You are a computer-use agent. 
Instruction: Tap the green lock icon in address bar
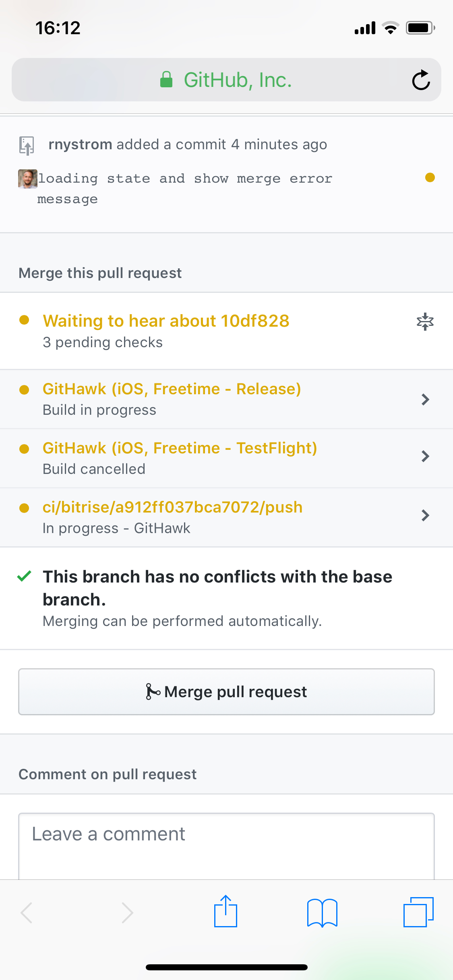166,80
